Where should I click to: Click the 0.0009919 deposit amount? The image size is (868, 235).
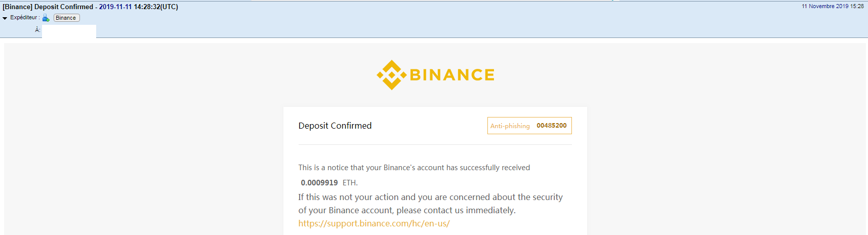click(x=319, y=183)
